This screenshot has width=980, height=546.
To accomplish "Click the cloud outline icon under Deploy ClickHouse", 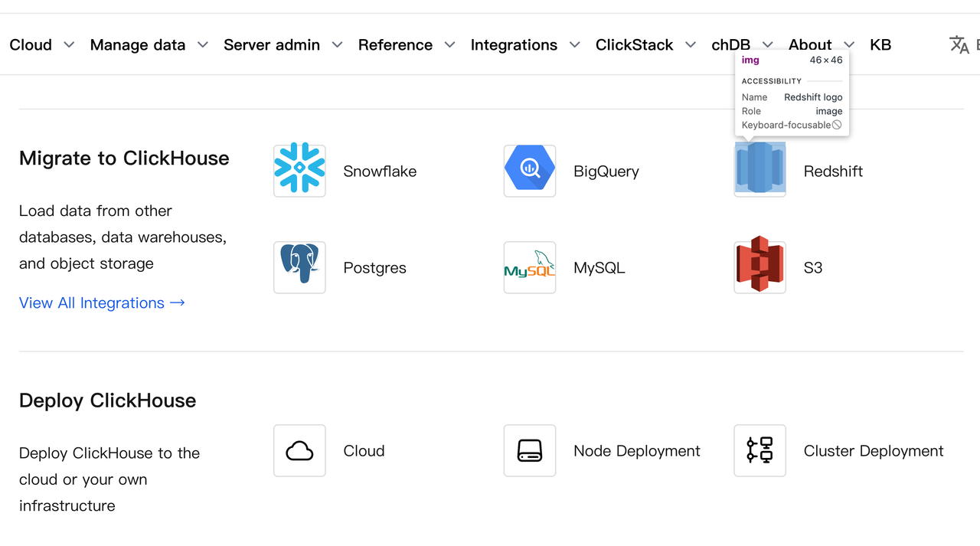I will (x=299, y=451).
